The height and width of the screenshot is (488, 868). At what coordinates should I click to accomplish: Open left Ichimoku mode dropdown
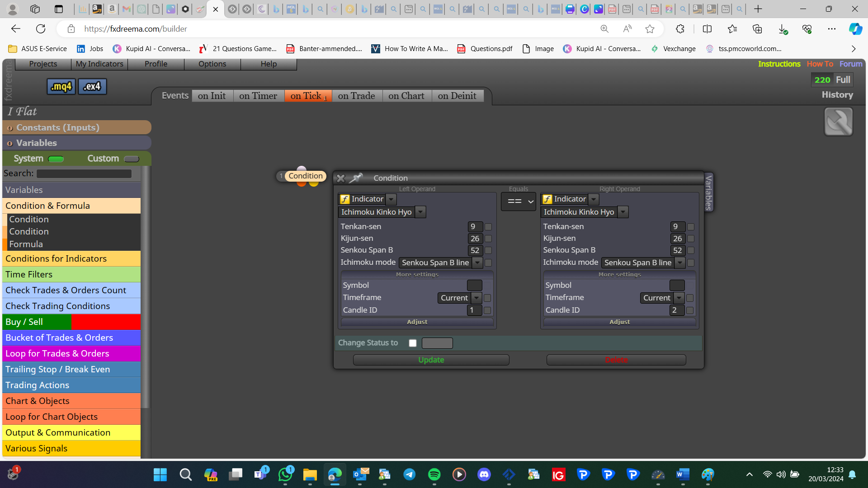[x=477, y=263]
